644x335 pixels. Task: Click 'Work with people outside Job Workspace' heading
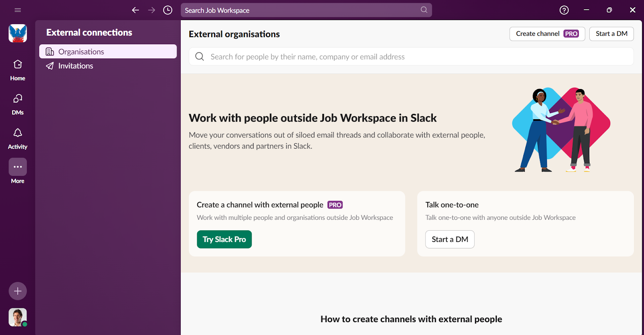(313, 118)
